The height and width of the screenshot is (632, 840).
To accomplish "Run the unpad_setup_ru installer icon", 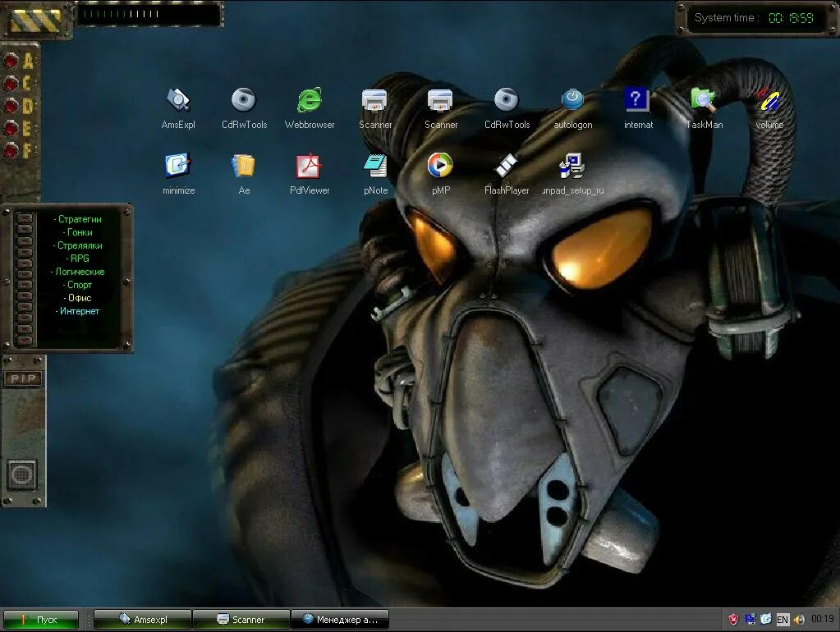I will coord(572,173).
